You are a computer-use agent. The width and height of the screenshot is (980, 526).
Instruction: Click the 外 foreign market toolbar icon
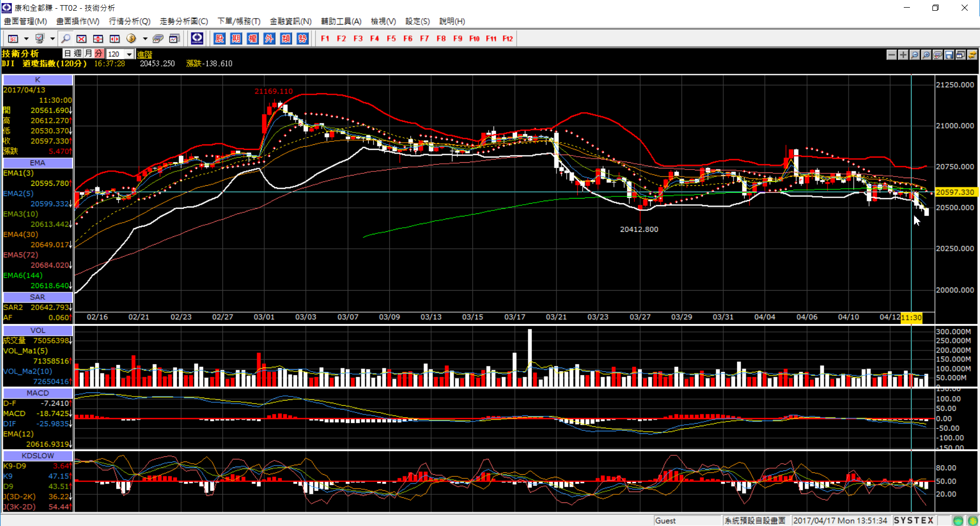pyautogui.click(x=270, y=39)
